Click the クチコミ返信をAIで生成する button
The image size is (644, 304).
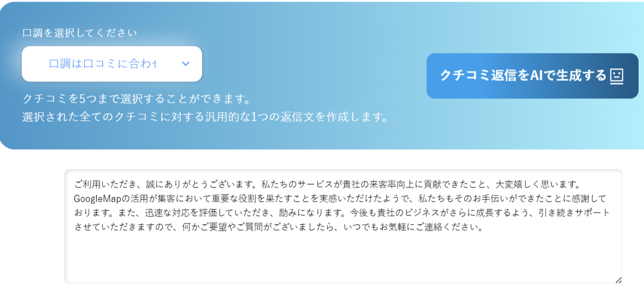pyautogui.click(x=532, y=75)
